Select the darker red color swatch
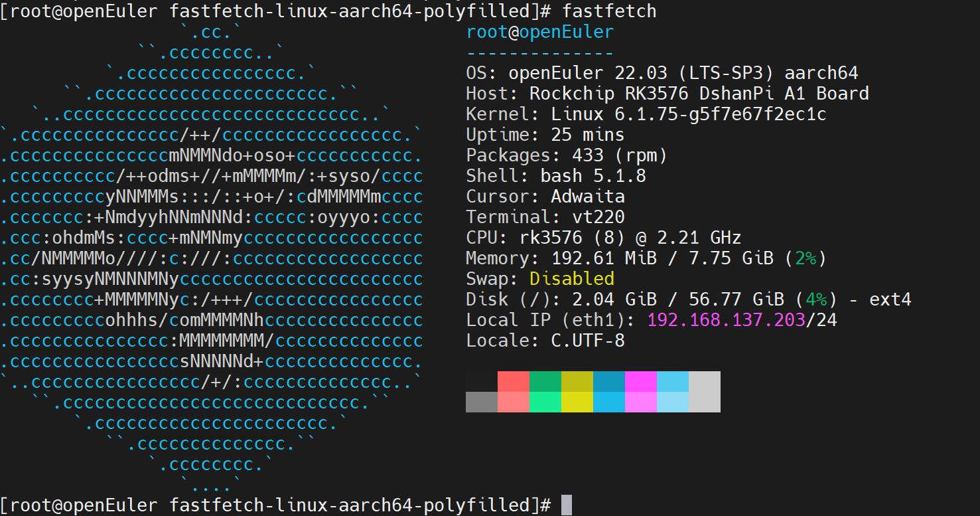Viewport: 980px width, 516px height. tap(513, 381)
